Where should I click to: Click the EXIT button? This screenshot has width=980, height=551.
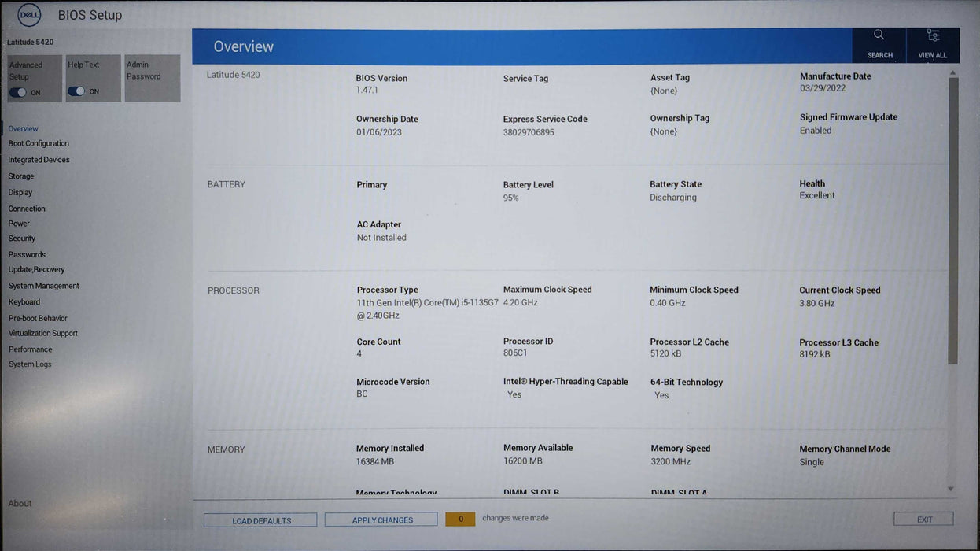[923, 519]
